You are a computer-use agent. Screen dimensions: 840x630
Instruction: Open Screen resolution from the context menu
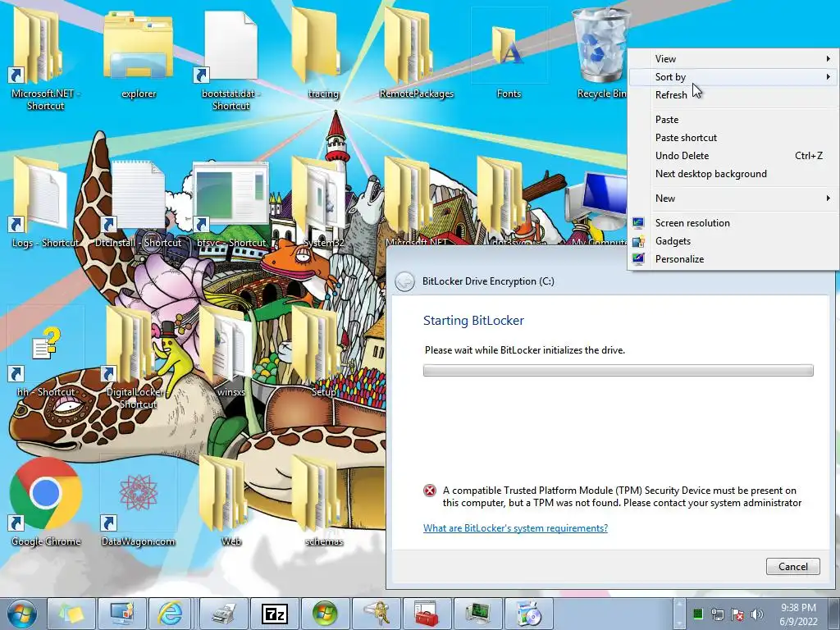coord(733,223)
